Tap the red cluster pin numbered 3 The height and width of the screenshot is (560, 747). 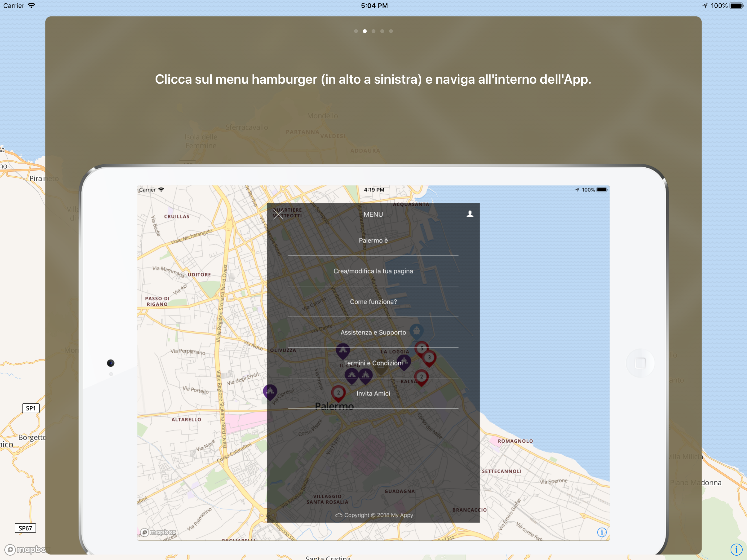coord(429,358)
